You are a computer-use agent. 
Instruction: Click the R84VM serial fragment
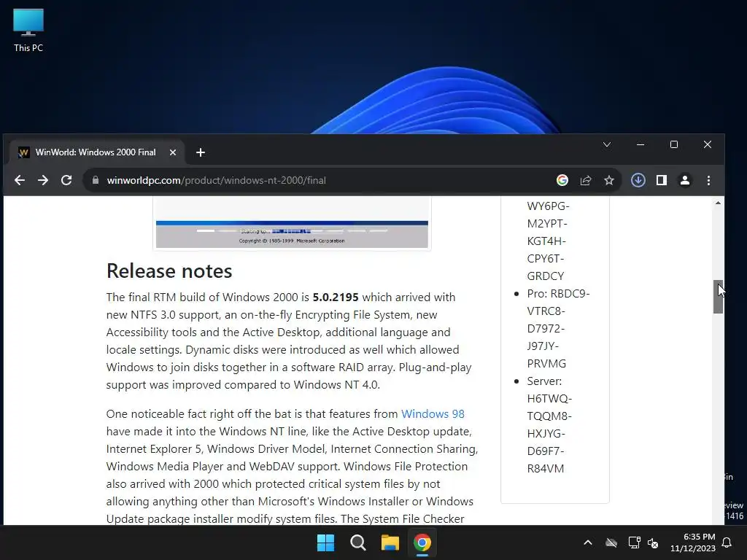[546, 469]
